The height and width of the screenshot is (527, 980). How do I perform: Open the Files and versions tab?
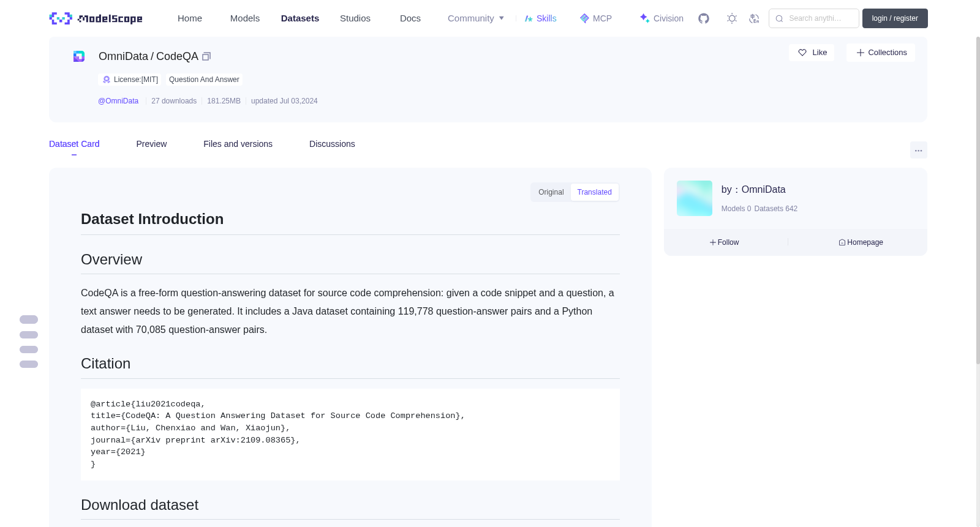(x=238, y=144)
